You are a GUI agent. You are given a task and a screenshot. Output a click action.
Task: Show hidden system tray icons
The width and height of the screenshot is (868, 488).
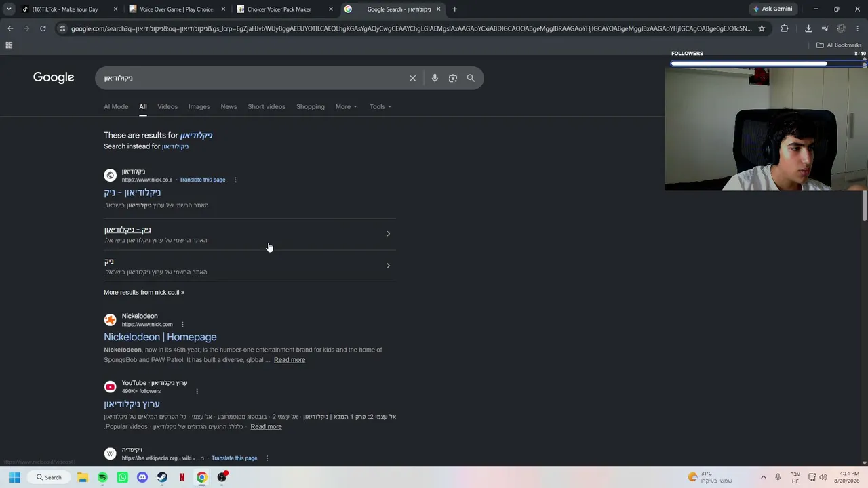coord(763,477)
